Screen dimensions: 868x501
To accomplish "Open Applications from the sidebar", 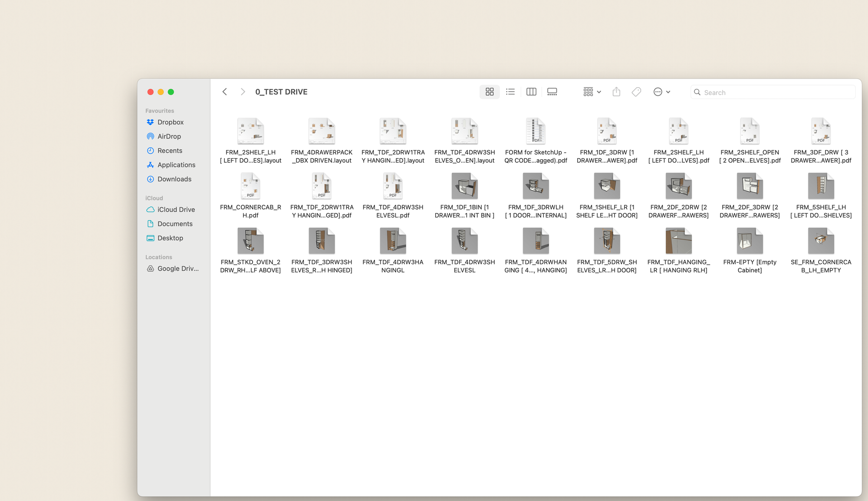I will (176, 165).
